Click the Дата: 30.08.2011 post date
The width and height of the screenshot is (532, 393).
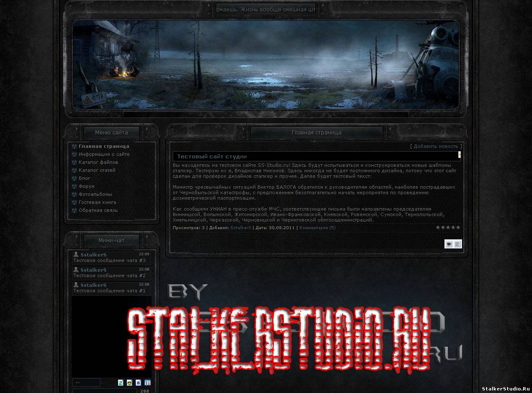coord(275,228)
